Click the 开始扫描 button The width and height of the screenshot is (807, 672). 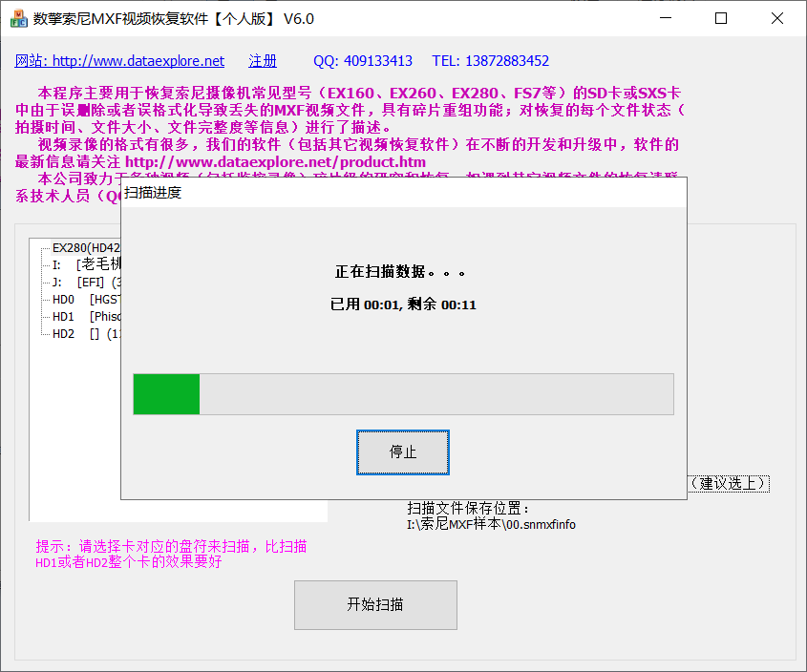pyautogui.click(x=375, y=604)
